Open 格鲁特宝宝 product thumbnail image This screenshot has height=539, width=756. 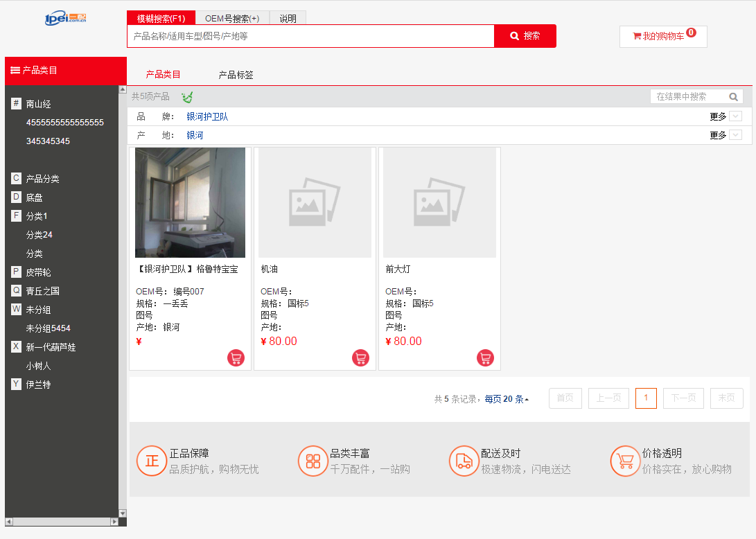click(190, 202)
